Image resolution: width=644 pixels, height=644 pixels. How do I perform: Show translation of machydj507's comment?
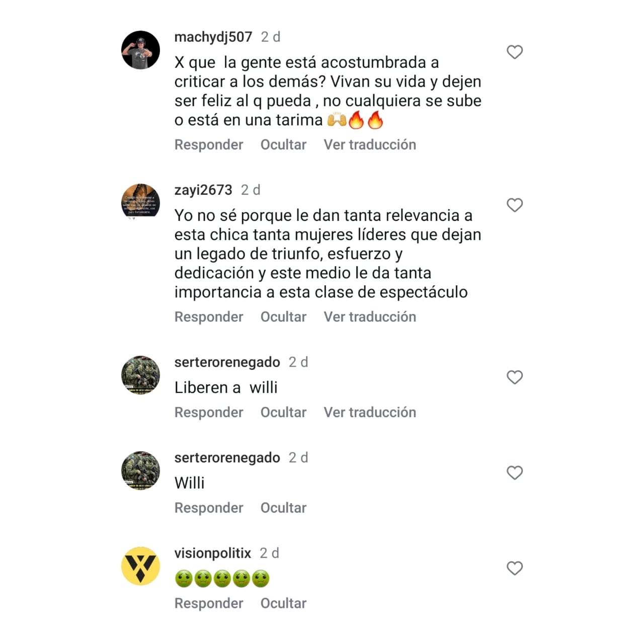(370, 145)
